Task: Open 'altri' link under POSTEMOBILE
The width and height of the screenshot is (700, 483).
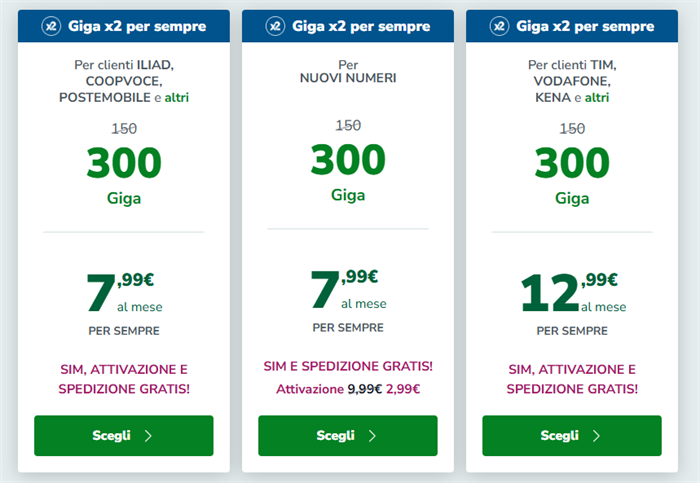Action: coord(177,97)
